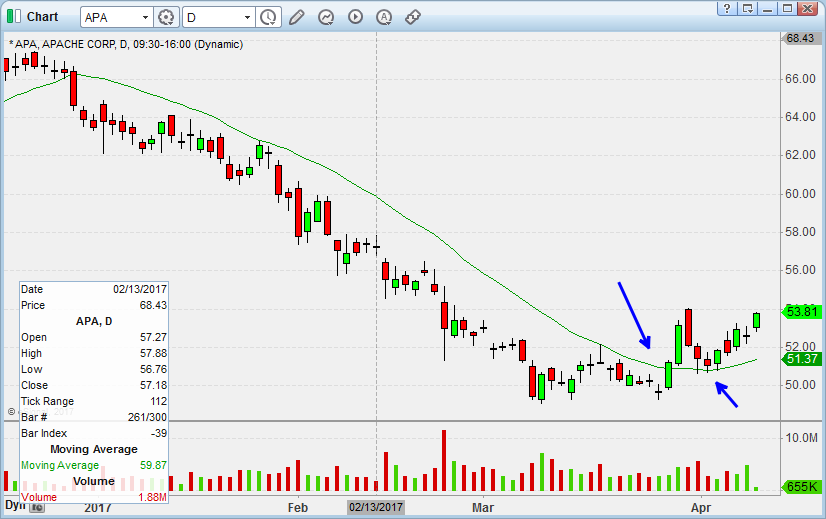
Task: Click the chain link icon in toolbar
Action: 412,17
